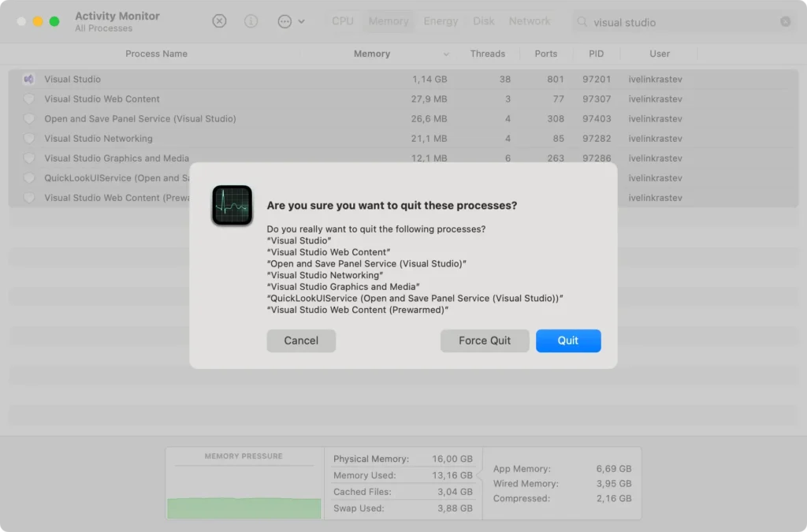Click the magnifier icon in search field
This screenshot has width=807, height=532.
[582, 21]
